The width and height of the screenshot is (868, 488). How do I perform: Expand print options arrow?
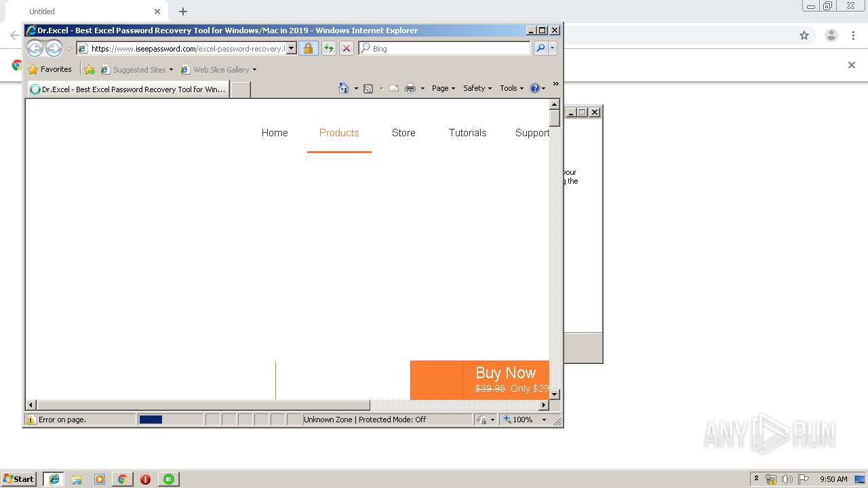coord(422,89)
